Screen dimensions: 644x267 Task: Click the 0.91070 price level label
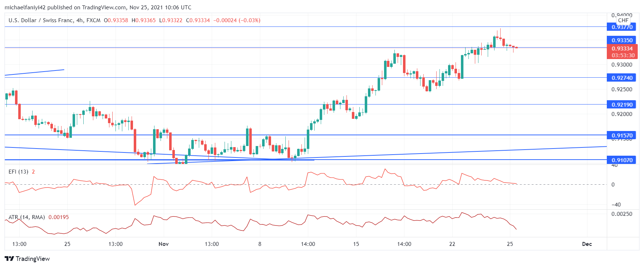click(x=622, y=160)
